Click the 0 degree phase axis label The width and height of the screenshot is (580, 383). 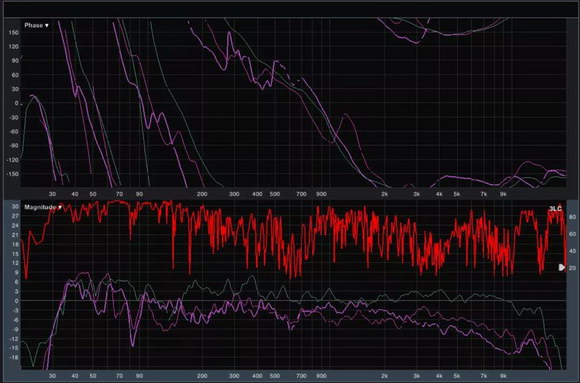tap(16, 103)
